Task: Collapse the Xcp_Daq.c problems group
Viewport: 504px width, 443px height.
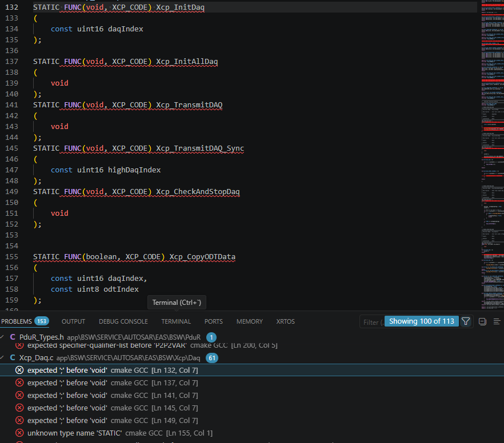Action: pyautogui.click(x=2, y=357)
